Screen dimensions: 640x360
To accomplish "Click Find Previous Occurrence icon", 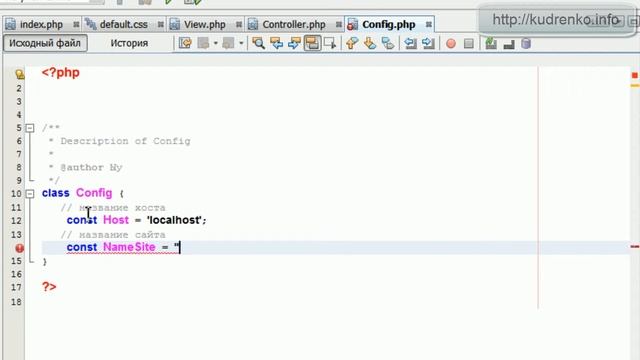I will [276, 43].
